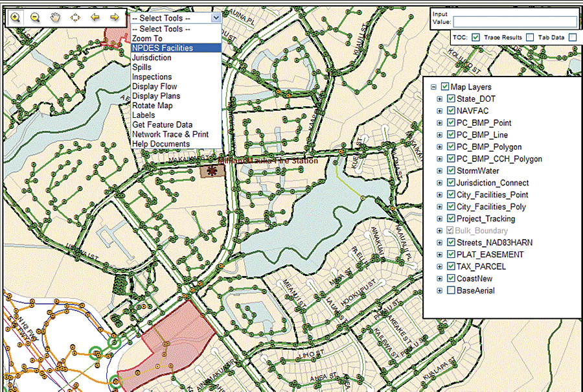Click the HOOKUPU ST street label
Image resolution: width=583 pixels, height=392 pixels.
[x=358, y=294]
